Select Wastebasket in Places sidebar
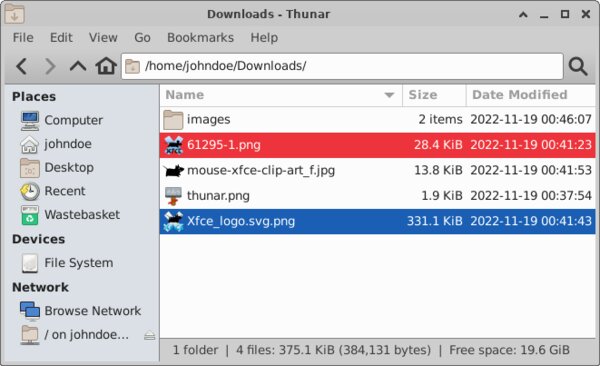Image resolution: width=600 pixels, height=366 pixels. pyautogui.click(x=82, y=215)
